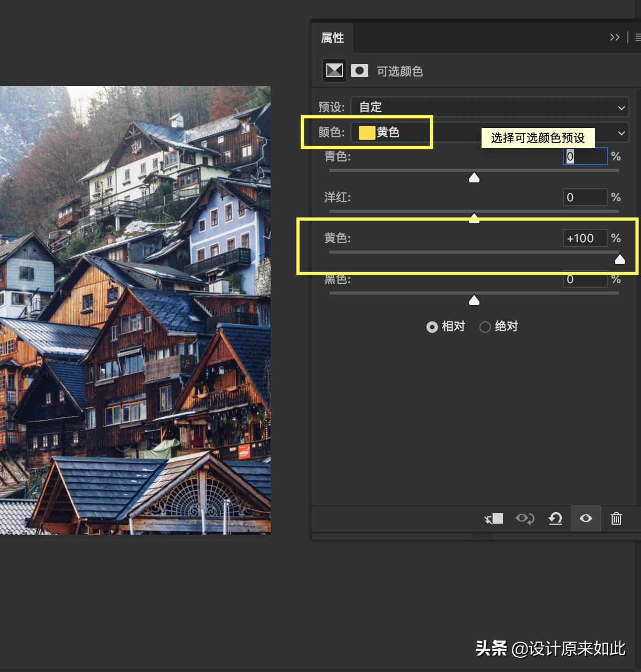Click the 青色 label
This screenshot has height=672, width=641.
337,156
